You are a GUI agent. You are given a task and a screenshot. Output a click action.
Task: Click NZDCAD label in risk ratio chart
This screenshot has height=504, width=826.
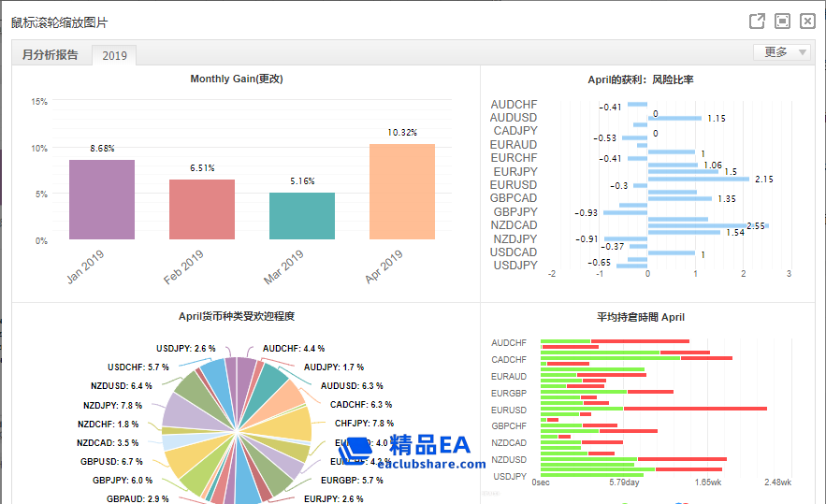514,225
